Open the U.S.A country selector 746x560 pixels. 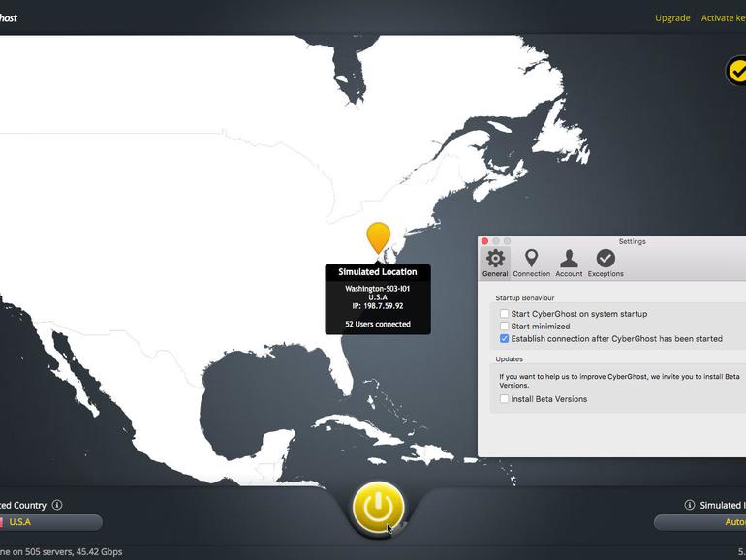click(50, 522)
